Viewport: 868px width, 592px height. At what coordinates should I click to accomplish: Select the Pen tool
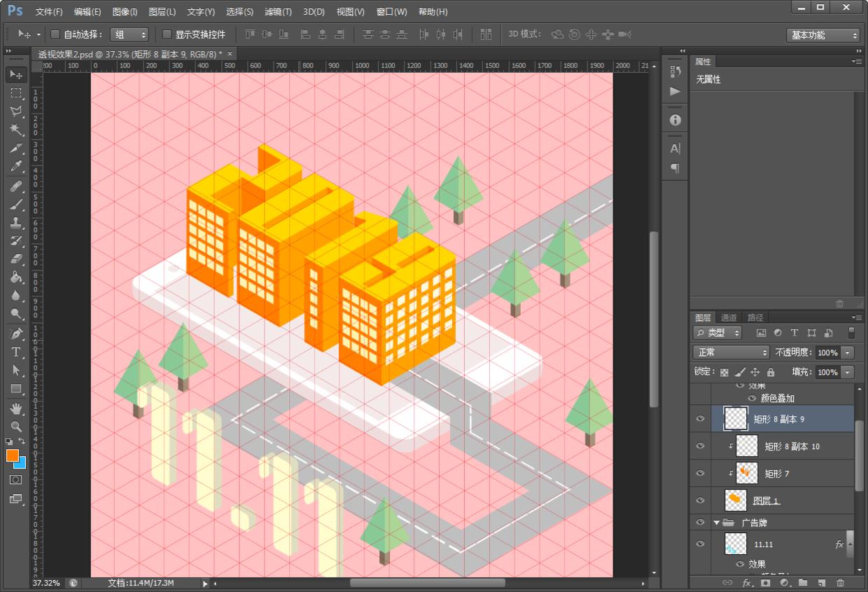pos(15,333)
